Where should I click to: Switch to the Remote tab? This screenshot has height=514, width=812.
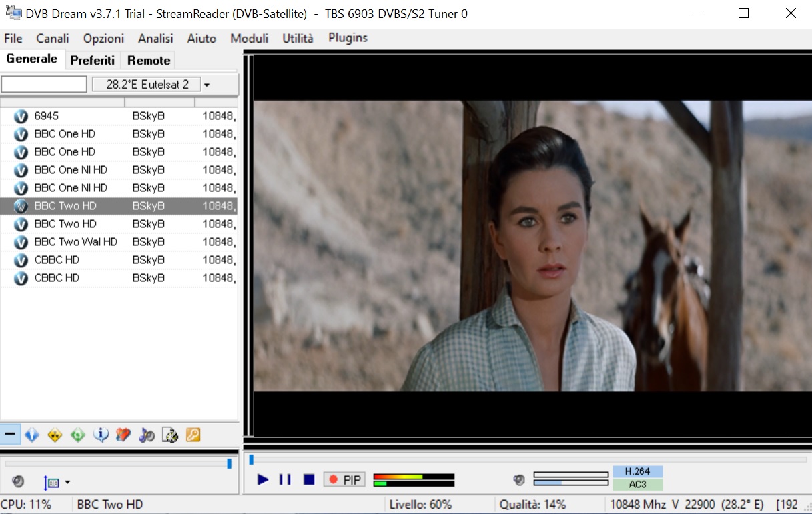pos(149,60)
